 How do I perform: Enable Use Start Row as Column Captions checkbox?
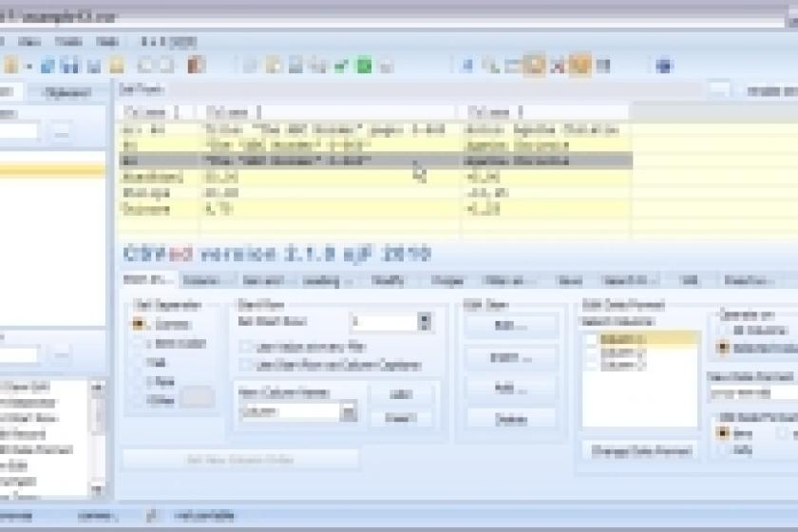coord(246,365)
